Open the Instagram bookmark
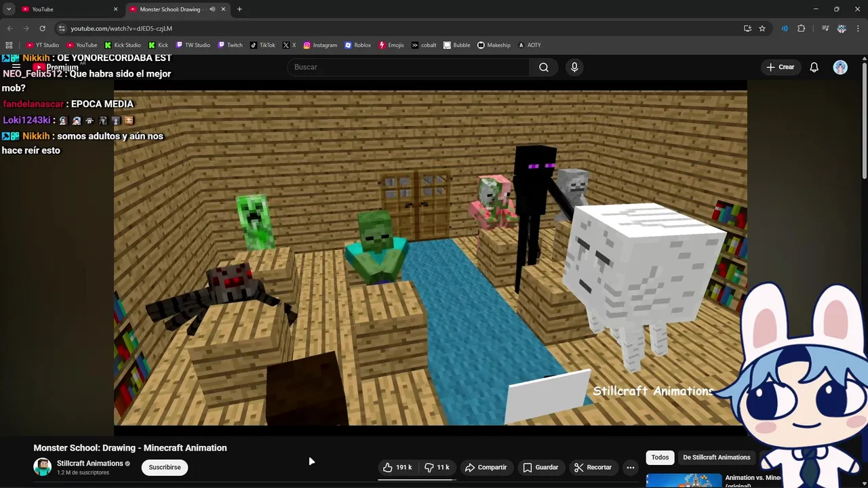 coord(320,45)
